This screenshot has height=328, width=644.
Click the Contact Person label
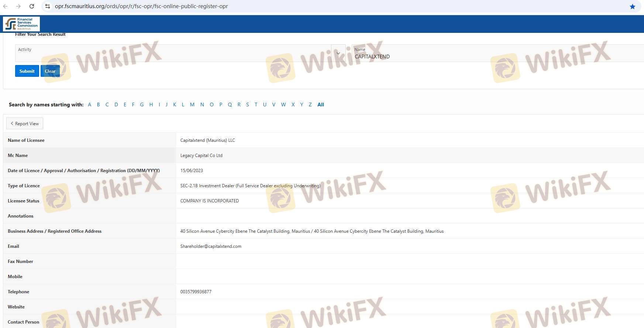[23, 322]
